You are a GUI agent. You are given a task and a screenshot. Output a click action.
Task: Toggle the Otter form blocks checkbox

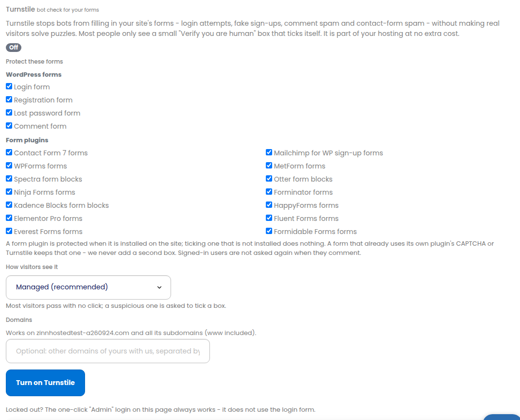(x=269, y=179)
